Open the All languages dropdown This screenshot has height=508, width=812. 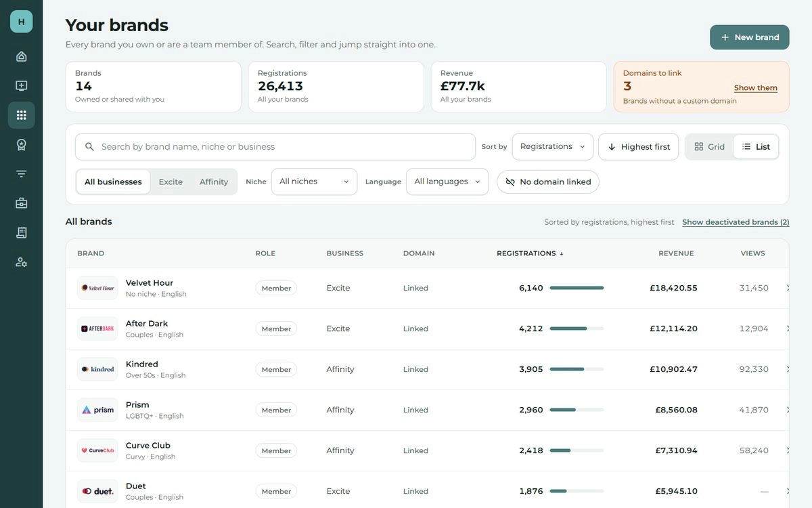447,182
